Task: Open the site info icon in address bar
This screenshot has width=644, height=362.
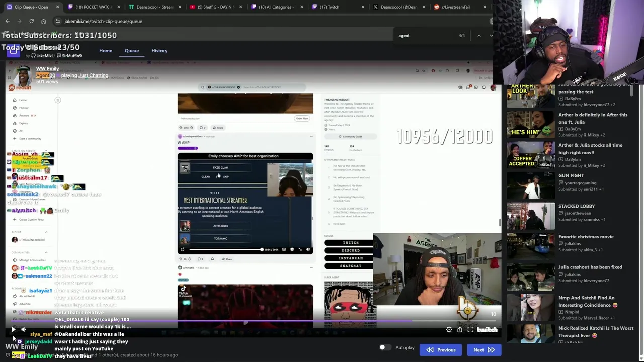Action: [58, 21]
